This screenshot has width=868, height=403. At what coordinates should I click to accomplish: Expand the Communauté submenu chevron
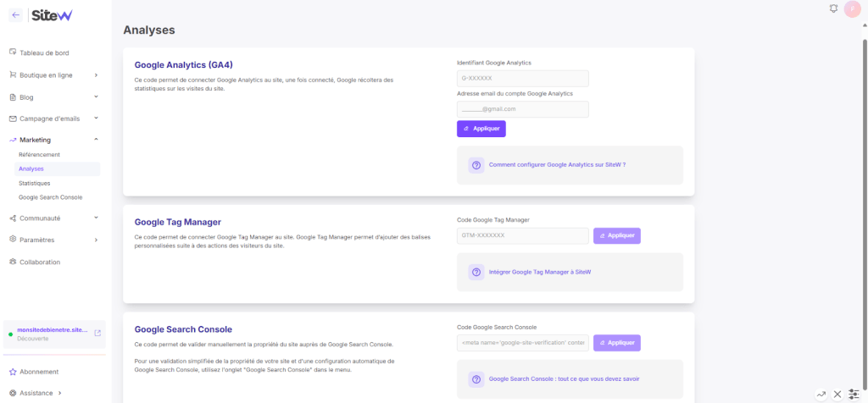pyautogui.click(x=96, y=218)
